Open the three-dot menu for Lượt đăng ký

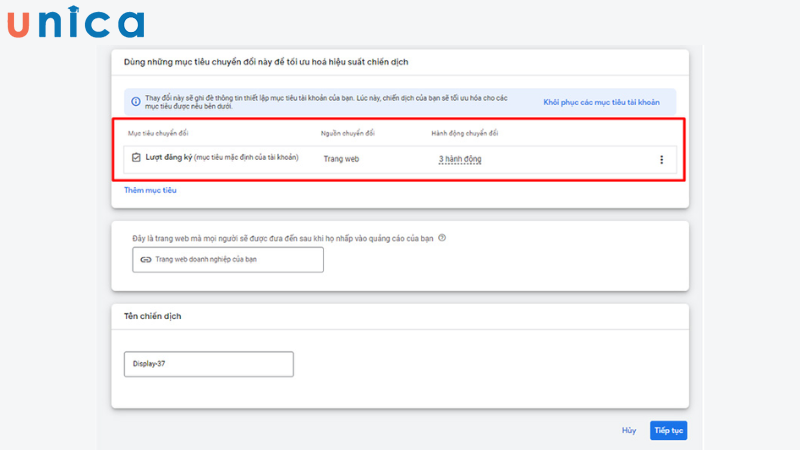661,159
